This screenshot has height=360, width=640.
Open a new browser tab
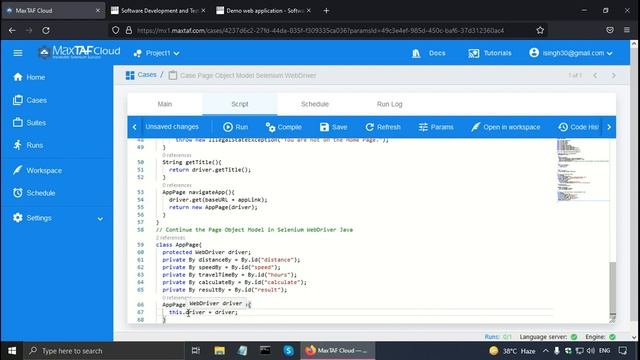pyautogui.click(x=326, y=11)
